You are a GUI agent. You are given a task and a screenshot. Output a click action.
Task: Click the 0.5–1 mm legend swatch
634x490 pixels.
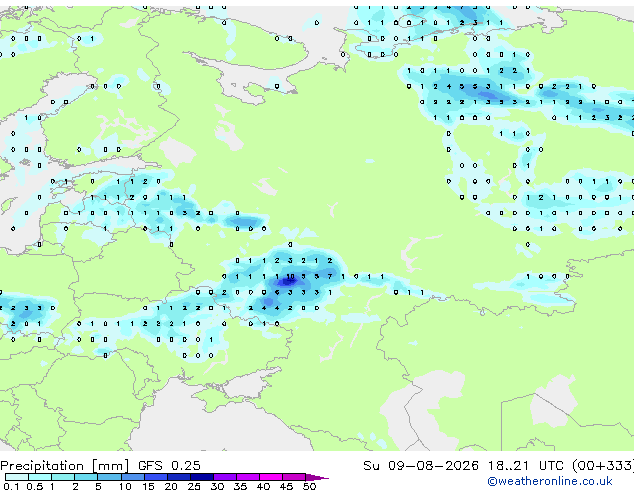40,477
